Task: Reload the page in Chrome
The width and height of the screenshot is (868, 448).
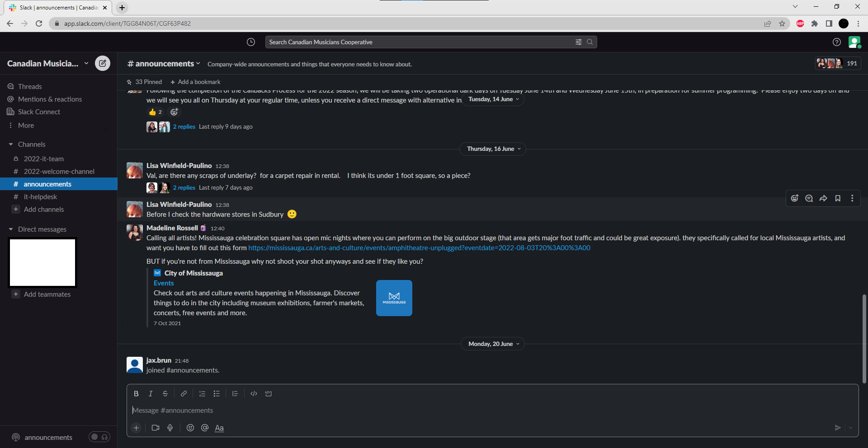Action: [39, 23]
